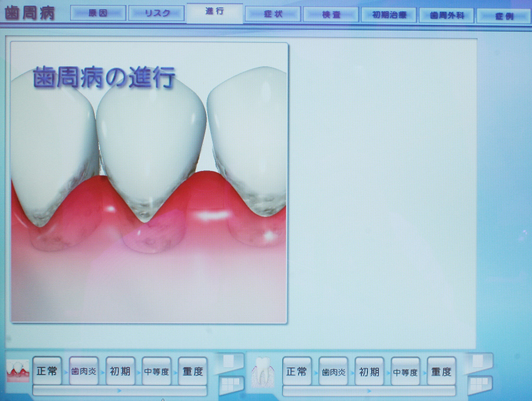Select 重度 stage in the gum-view row
This screenshot has width=532, height=401.
pos(192,371)
